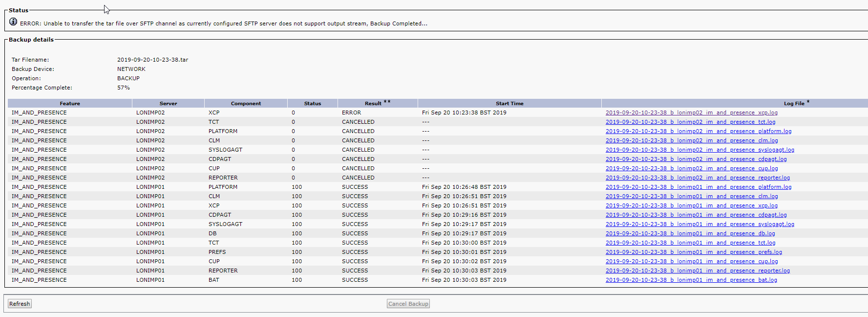868x317 pixels.
Task: View the lonimp01 cup.log file
Action: 691,261
